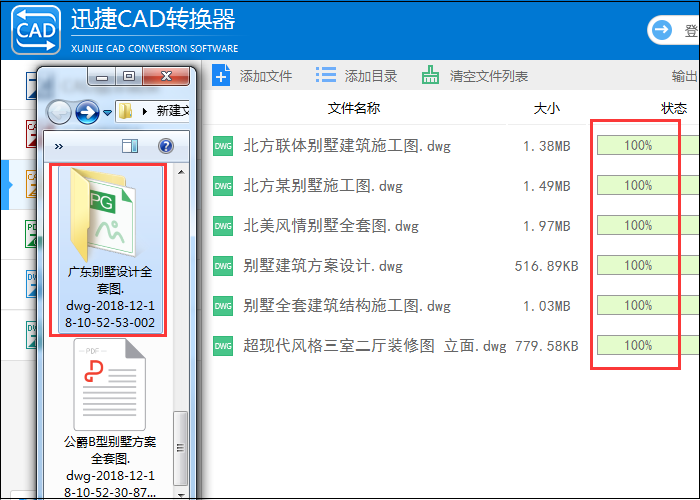Click Explorer help question mark icon
Image resolution: width=700 pixels, height=500 pixels.
click(166, 146)
